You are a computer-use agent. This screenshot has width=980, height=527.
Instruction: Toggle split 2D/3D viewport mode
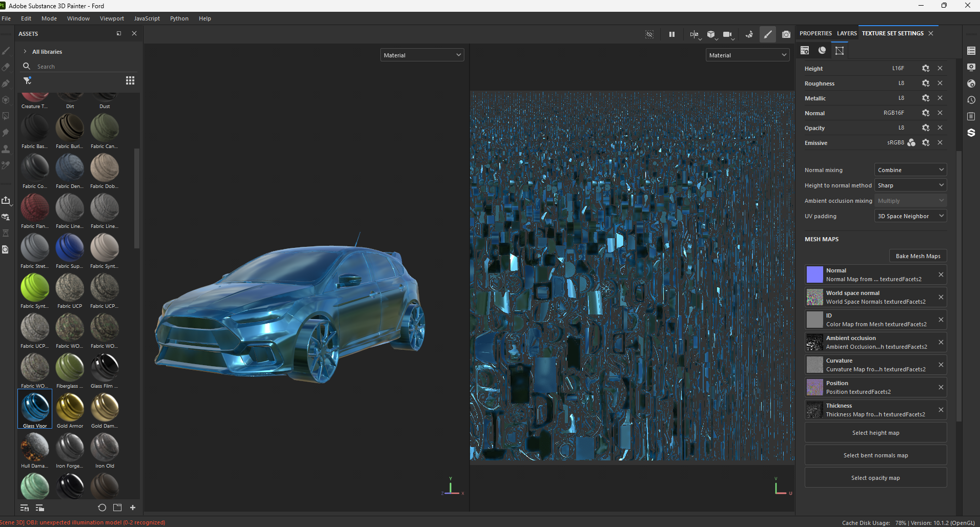[695, 35]
